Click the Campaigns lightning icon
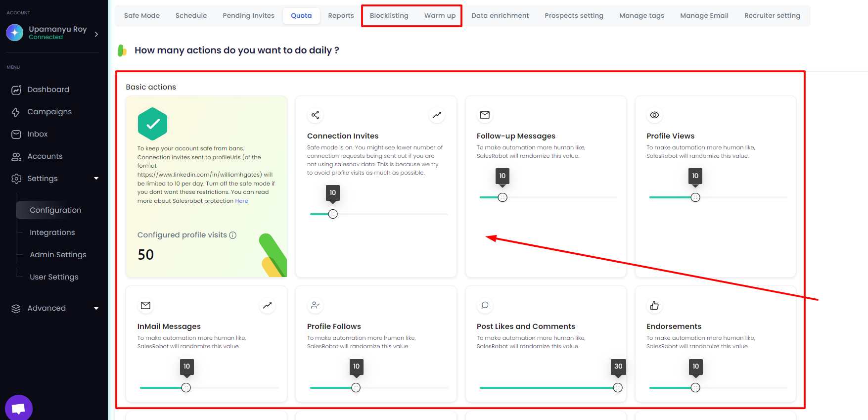868x420 pixels. [16, 112]
